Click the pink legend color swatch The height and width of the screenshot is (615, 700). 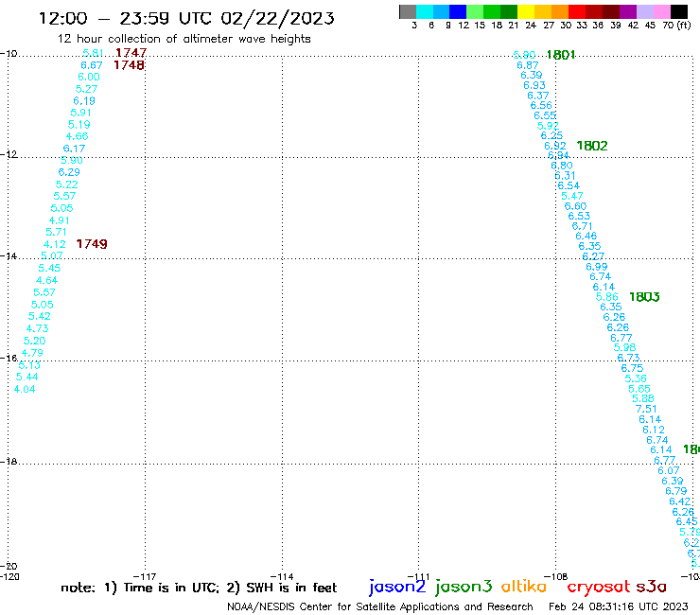click(x=661, y=11)
